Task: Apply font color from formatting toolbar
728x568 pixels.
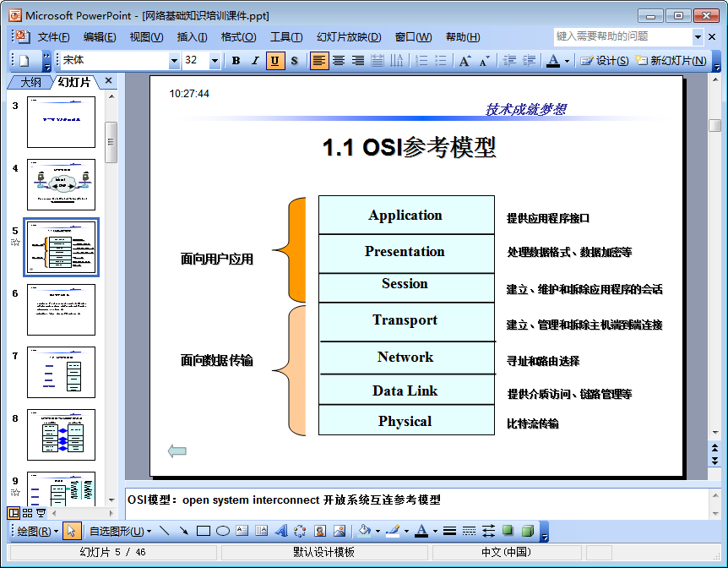Action: click(x=553, y=61)
